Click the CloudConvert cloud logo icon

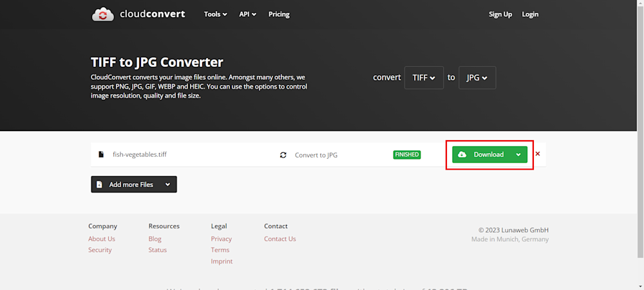(x=102, y=14)
